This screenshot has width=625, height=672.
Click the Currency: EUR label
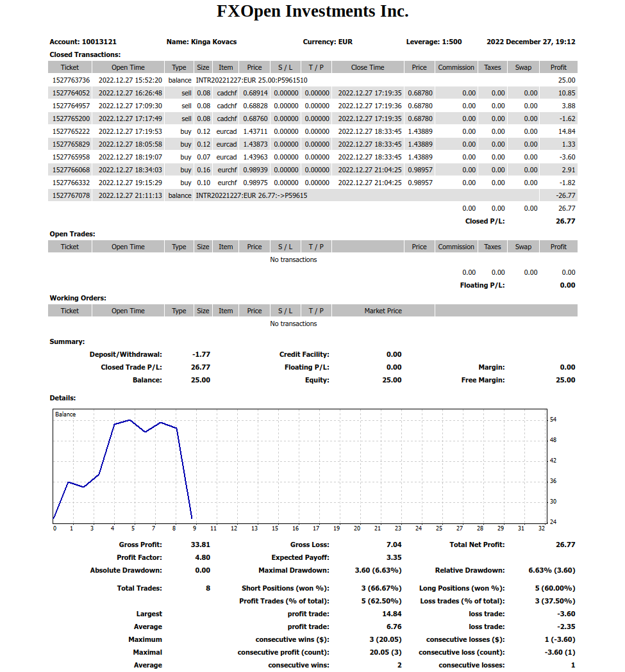pyautogui.click(x=328, y=42)
